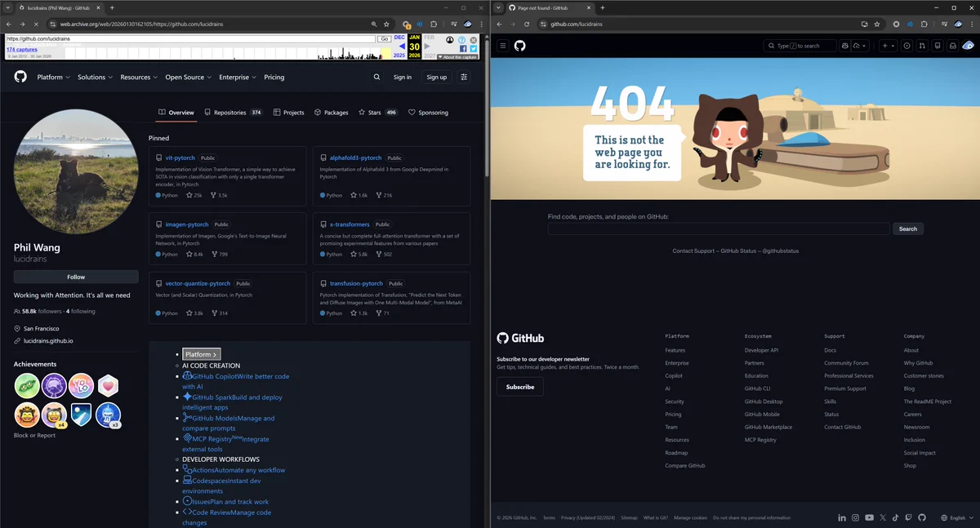Click Phil Wang profile avatar picture
Viewport: 980px width, 528px height.
[x=76, y=171]
